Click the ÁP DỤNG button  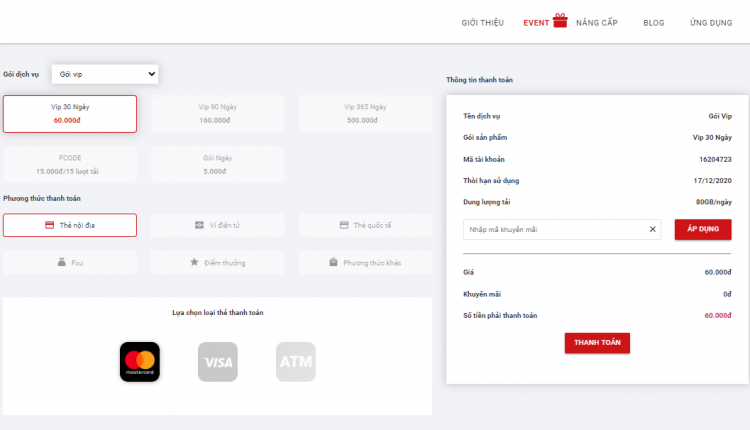tap(703, 229)
